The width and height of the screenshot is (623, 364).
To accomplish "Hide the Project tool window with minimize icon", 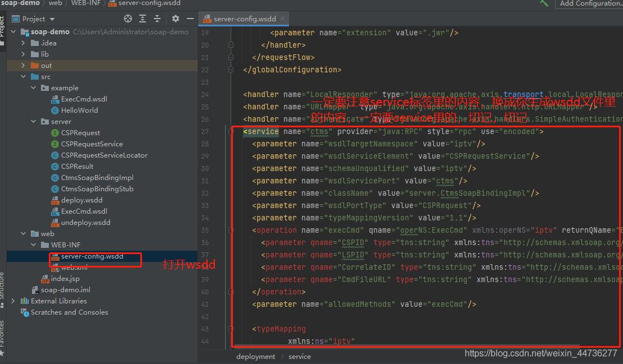I will coord(189,19).
